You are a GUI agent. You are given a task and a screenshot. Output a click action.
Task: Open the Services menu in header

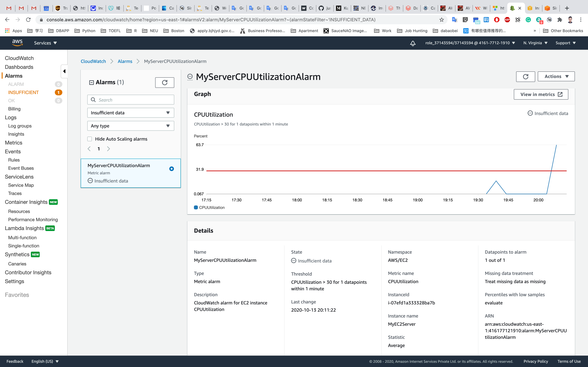pos(45,43)
